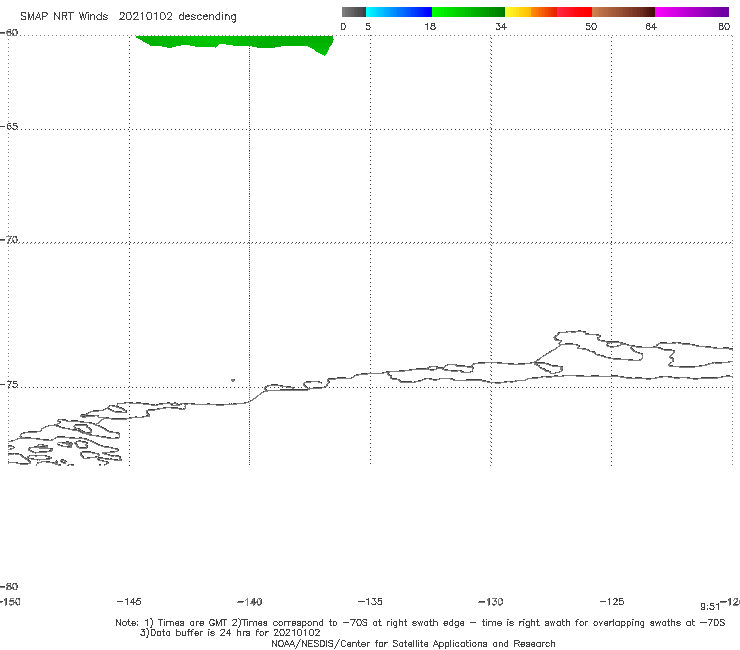Click the latitude label "-80"
Screen dimensions: 740x650
click(9, 587)
